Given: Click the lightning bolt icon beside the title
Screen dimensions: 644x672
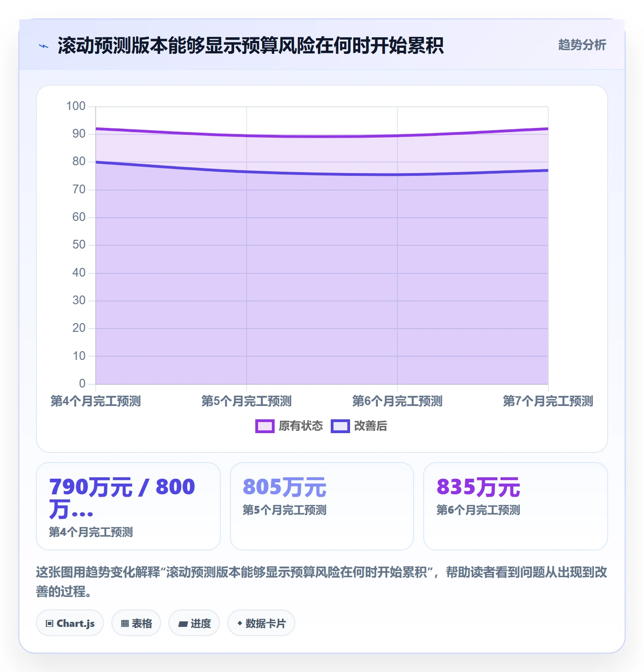Looking at the screenshot, I should [44, 46].
